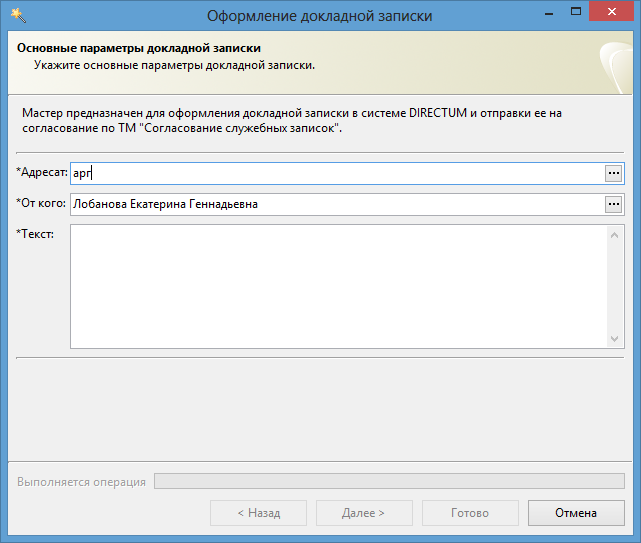Open the От кого lookup ellipsis button

point(613,204)
